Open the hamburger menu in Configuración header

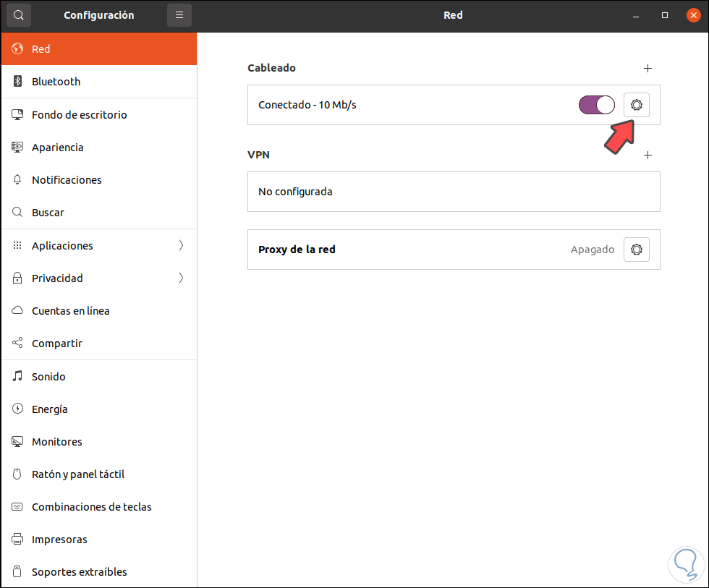coord(179,15)
